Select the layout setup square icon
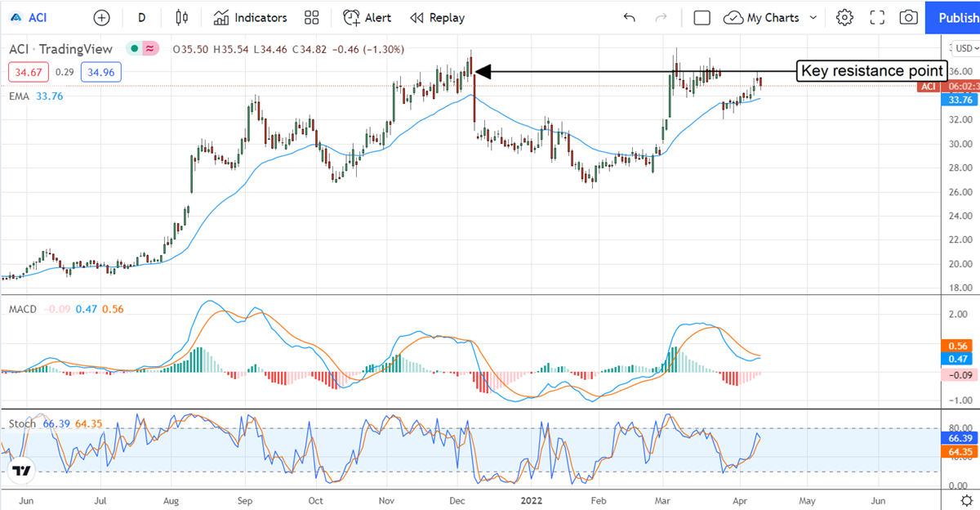The image size is (980, 510). point(702,17)
